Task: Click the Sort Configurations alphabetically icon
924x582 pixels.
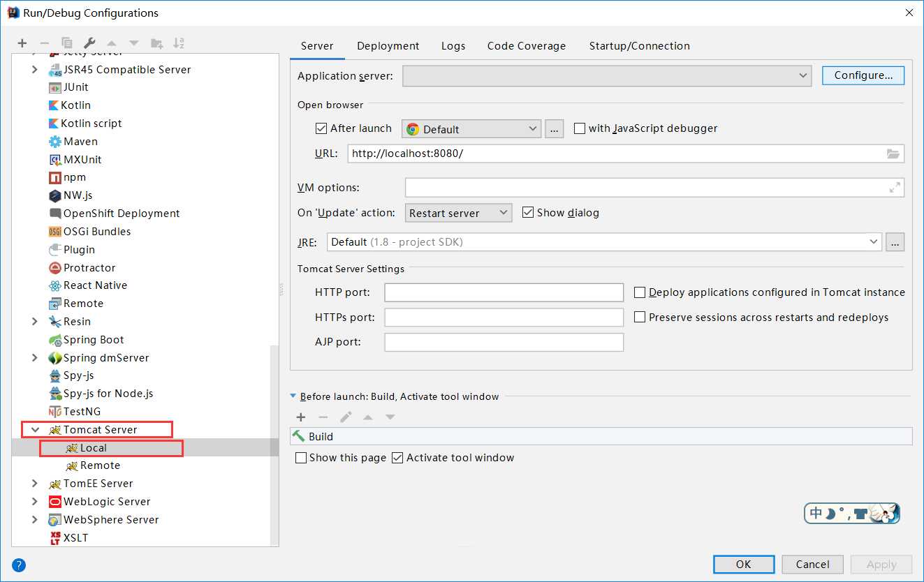Action: (179, 43)
